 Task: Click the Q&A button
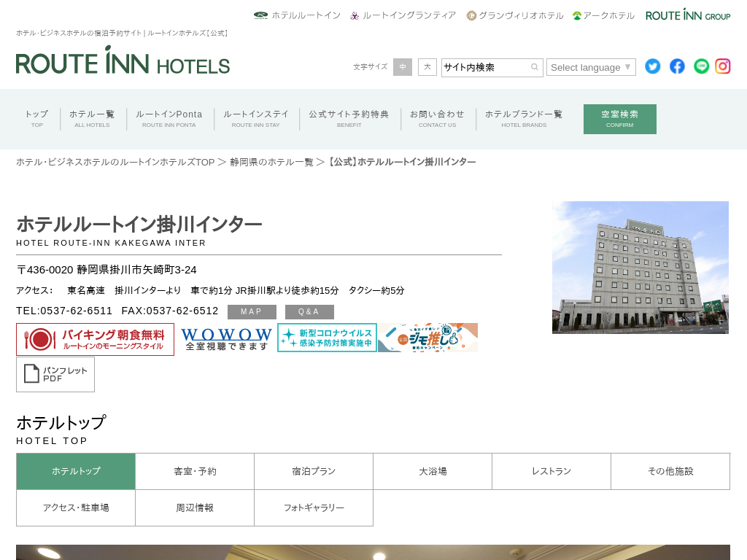click(x=309, y=312)
